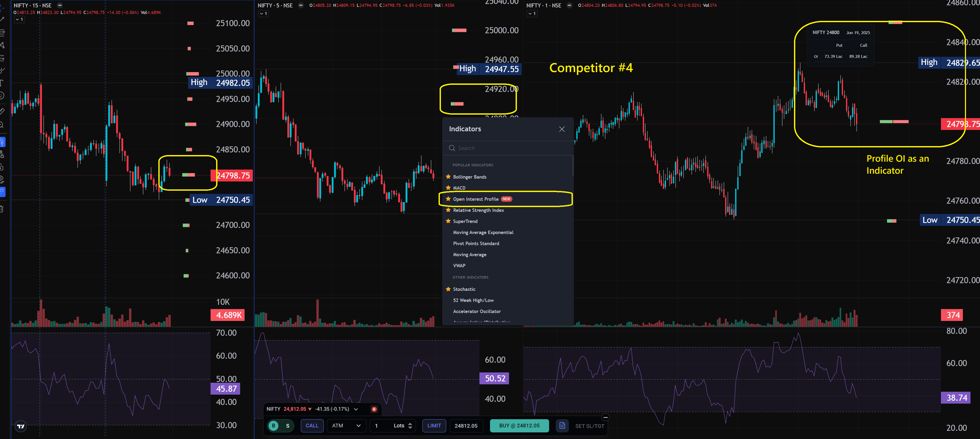
Task: Collapse indicator legend on 5-minute chart
Action: tap(263, 13)
